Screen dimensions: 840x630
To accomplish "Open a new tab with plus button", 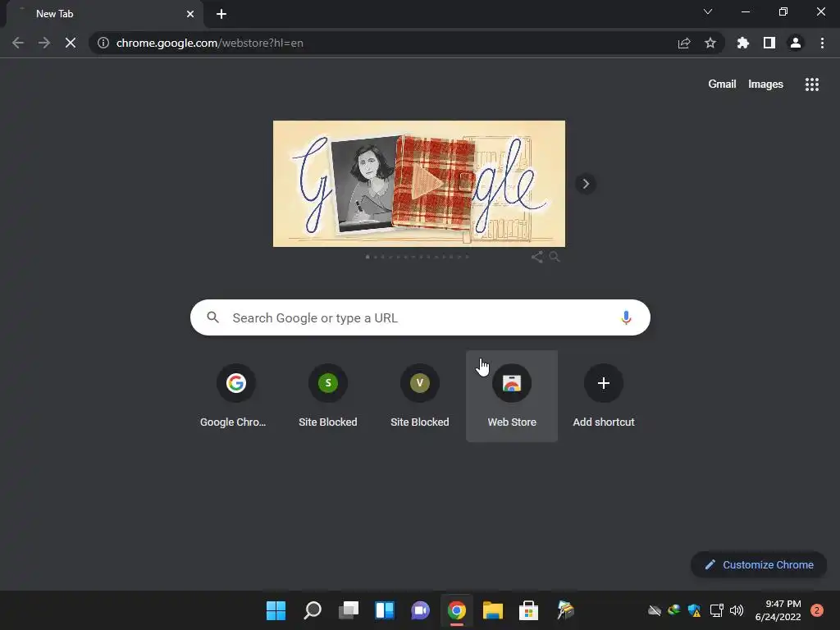I will click(x=221, y=14).
